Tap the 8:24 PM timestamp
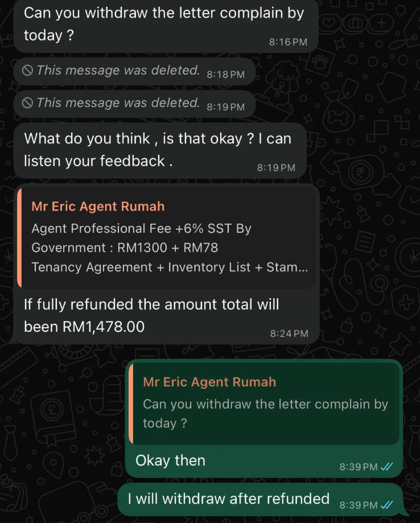This screenshot has height=523, width=420. [289, 333]
